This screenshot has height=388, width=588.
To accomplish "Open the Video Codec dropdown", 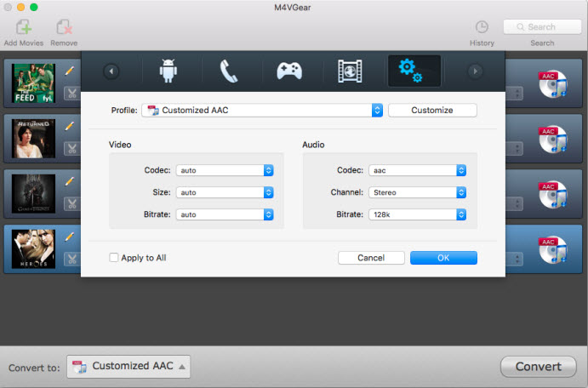I will click(x=225, y=170).
